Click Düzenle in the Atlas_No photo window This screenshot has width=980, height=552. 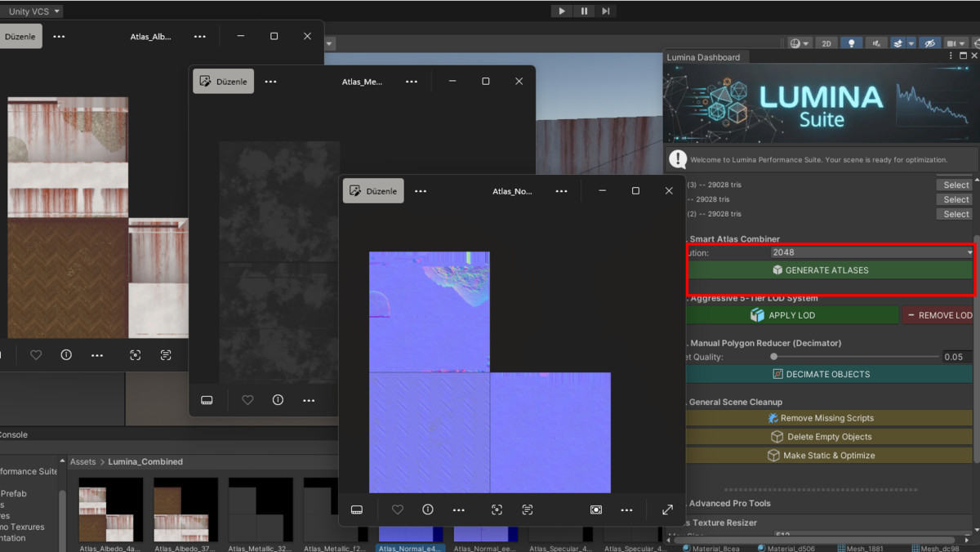(373, 191)
